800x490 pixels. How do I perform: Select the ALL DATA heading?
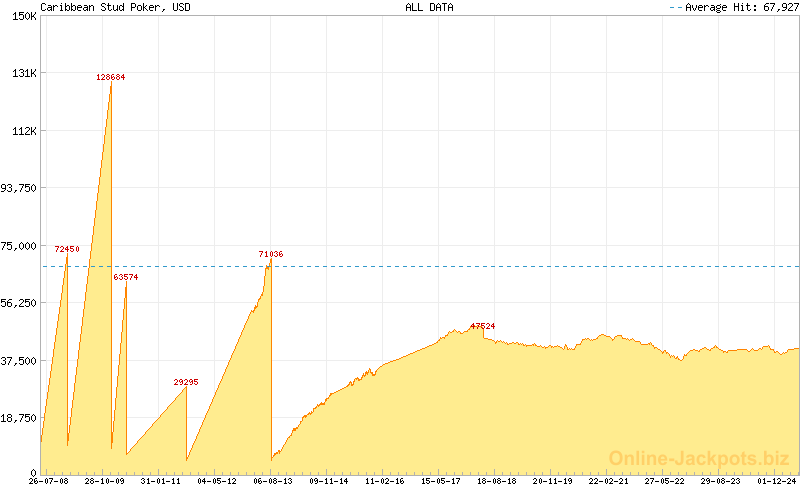tap(429, 7)
